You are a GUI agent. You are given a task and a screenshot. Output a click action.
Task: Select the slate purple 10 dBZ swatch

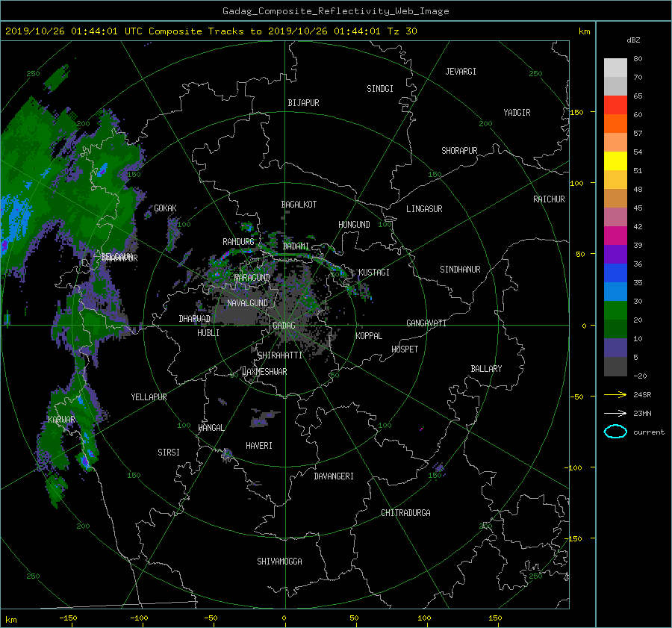pos(615,347)
